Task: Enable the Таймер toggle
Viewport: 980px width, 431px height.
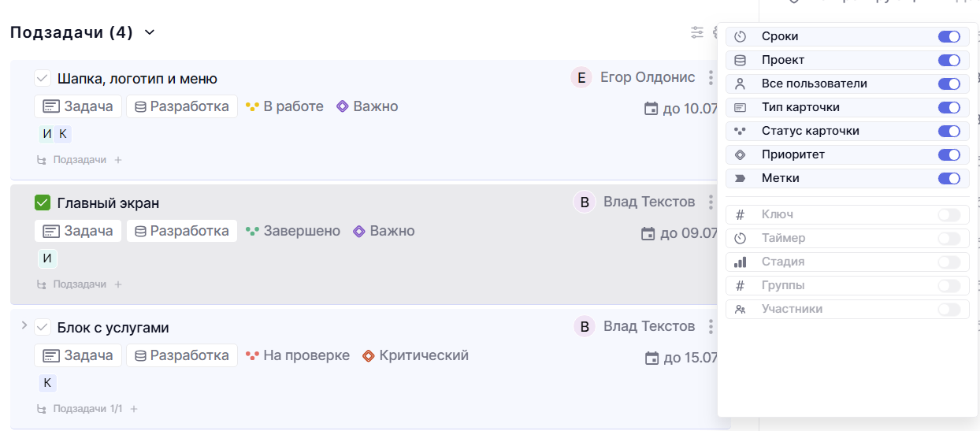Action: tap(948, 238)
